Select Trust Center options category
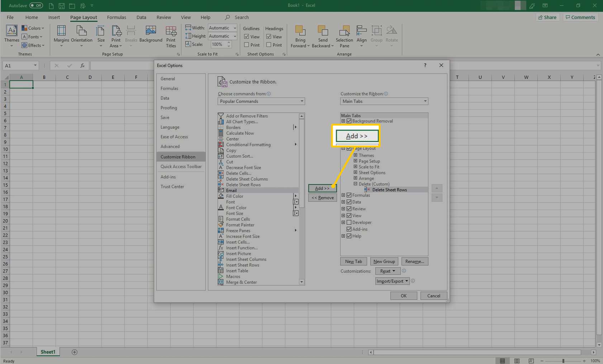 (x=181, y=187)
